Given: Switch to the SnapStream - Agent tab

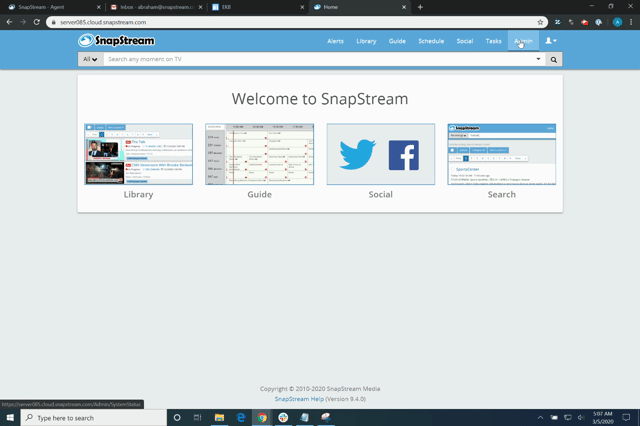Looking at the screenshot, I should coord(53,7).
